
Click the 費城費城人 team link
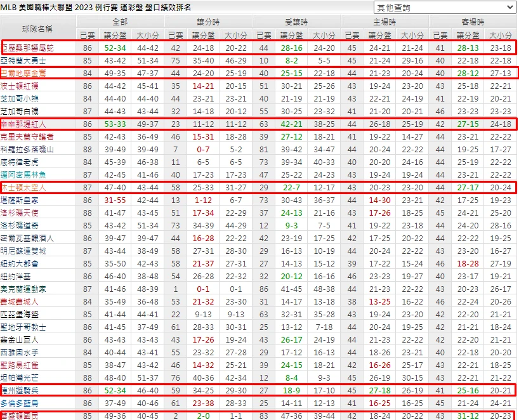click(x=19, y=302)
